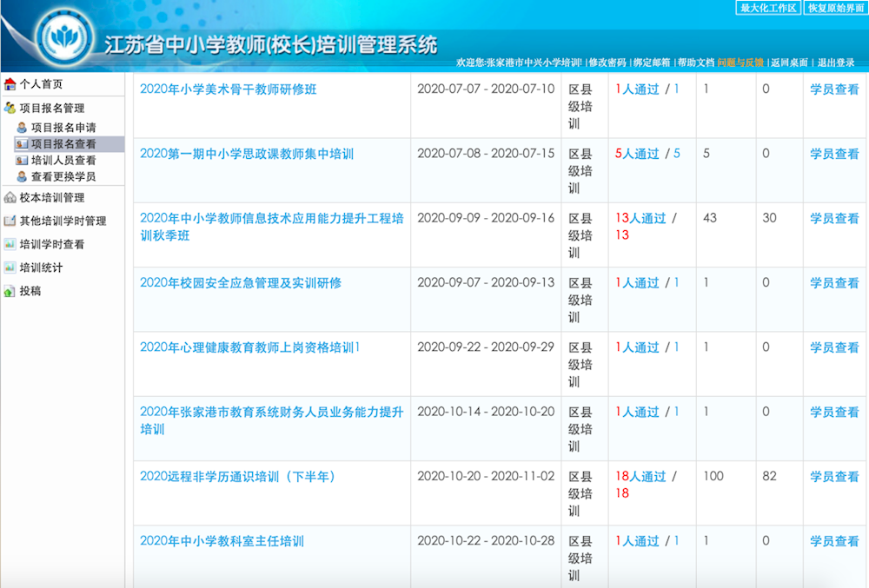Expand the 校本培训管理 section
The width and height of the screenshot is (869, 588).
[x=52, y=196]
